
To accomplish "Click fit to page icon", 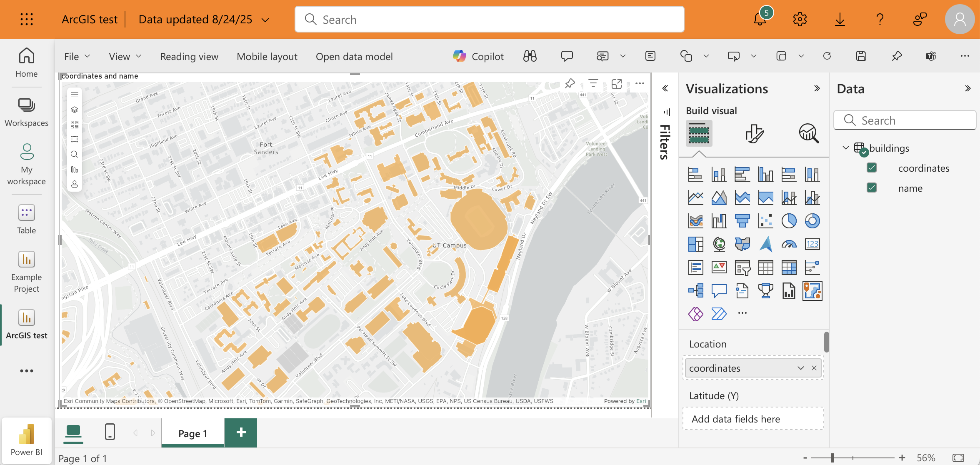I will (958, 458).
